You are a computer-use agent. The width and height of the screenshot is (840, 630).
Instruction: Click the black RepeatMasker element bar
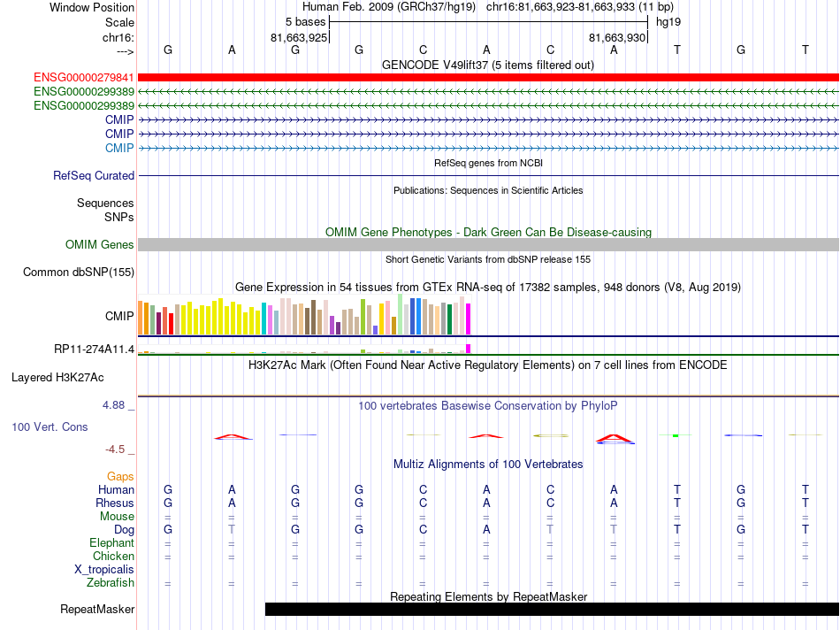pos(552,609)
